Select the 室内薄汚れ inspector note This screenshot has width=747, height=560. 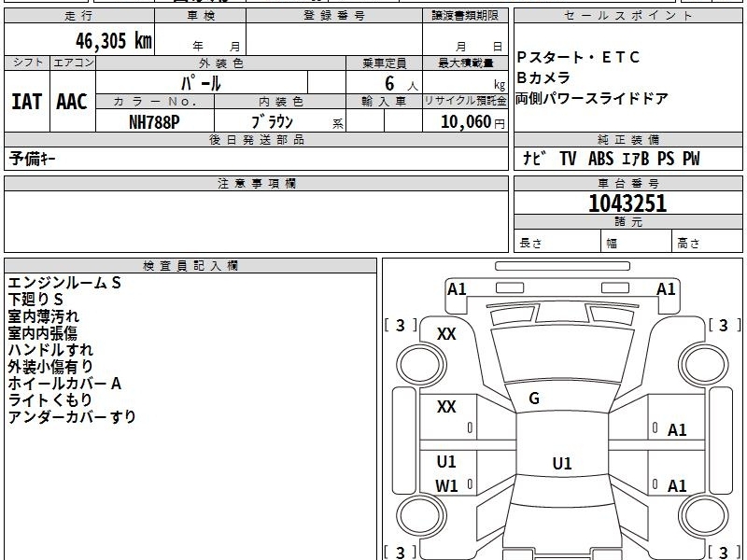coord(43,316)
